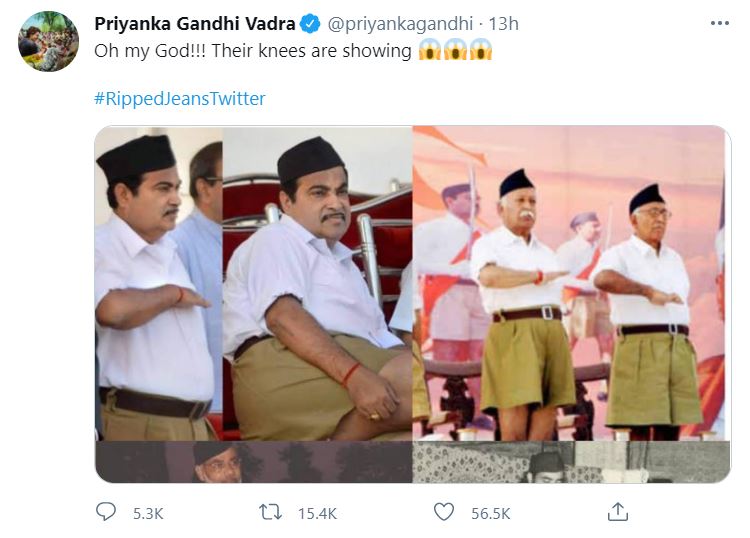The height and width of the screenshot is (538, 750).
Task: Open the bottom-left partially visible photo
Action: coord(253,463)
